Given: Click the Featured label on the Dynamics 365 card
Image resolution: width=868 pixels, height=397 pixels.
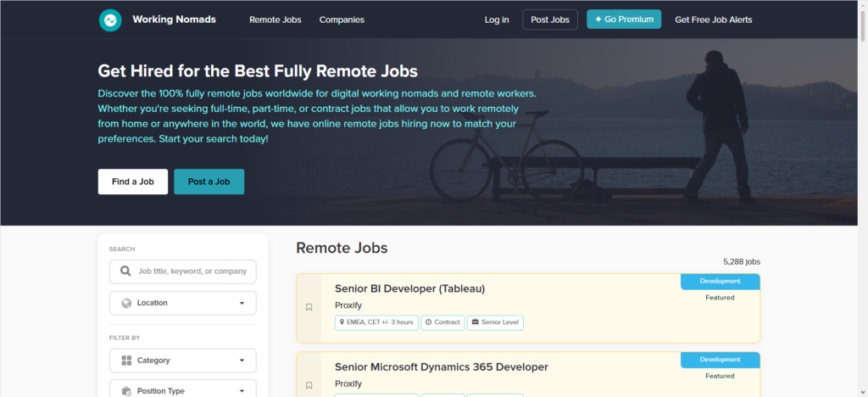Looking at the screenshot, I should click(x=720, y=376).
